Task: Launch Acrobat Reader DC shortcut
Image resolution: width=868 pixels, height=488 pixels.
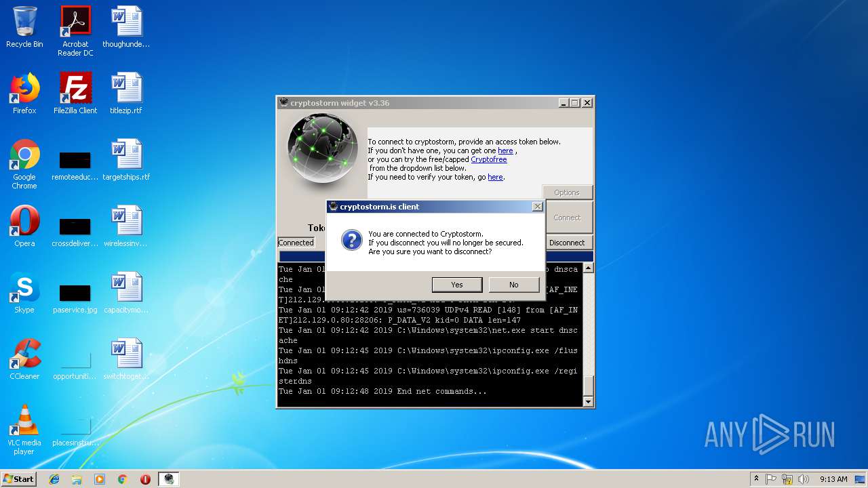Action: click(x=75, y=31)
